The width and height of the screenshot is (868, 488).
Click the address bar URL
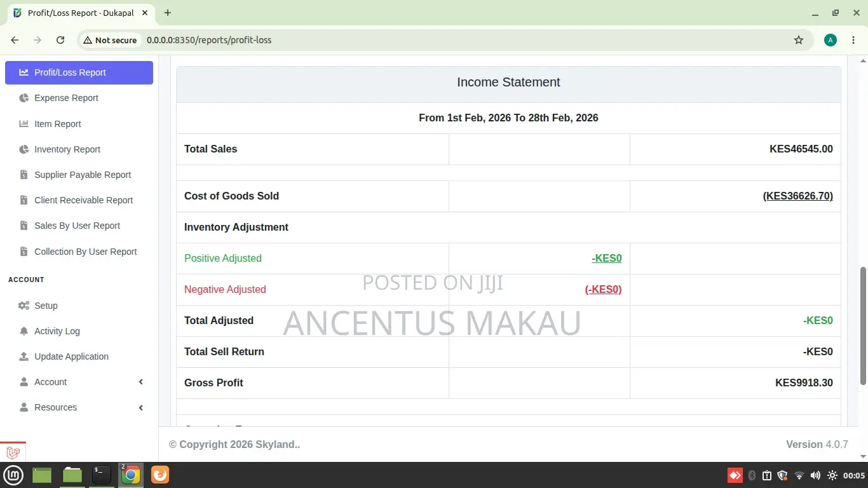tap(209, 40)
